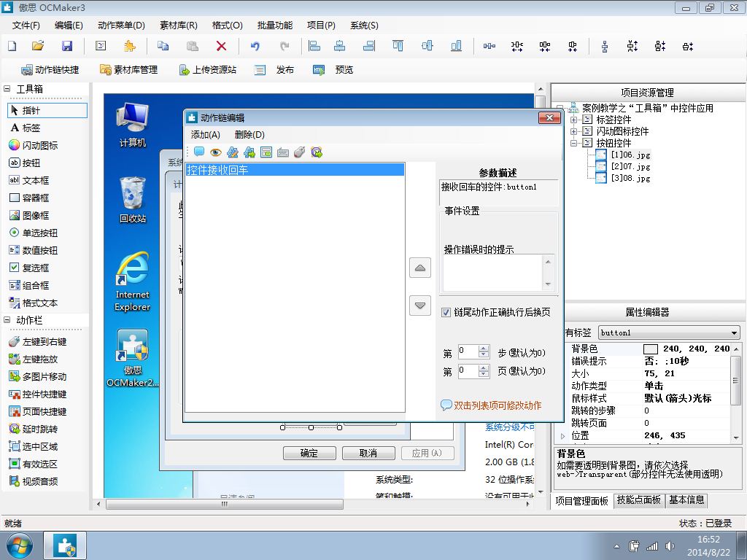Open the 文件(F) menu
This screenshot has width=747, height=560.
coord(26,26)
